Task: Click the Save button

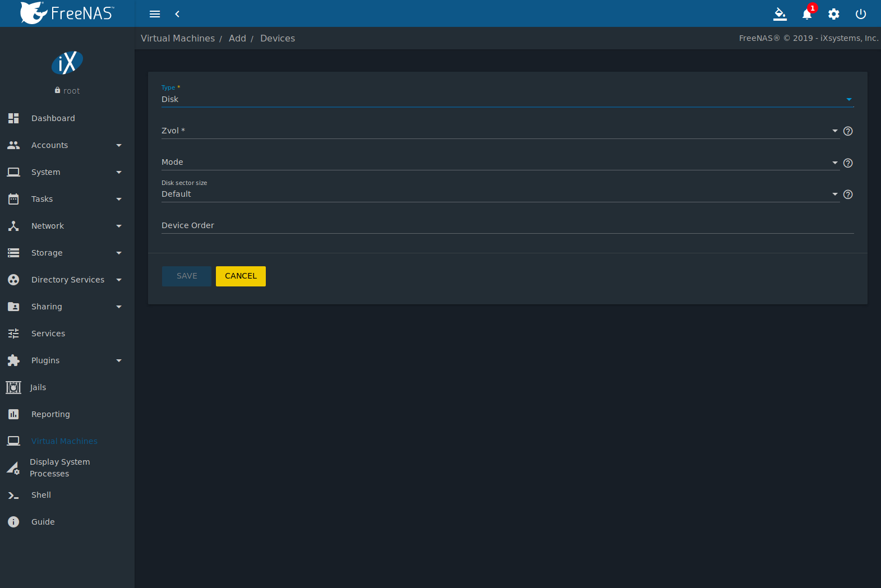Action: (187, 276)
